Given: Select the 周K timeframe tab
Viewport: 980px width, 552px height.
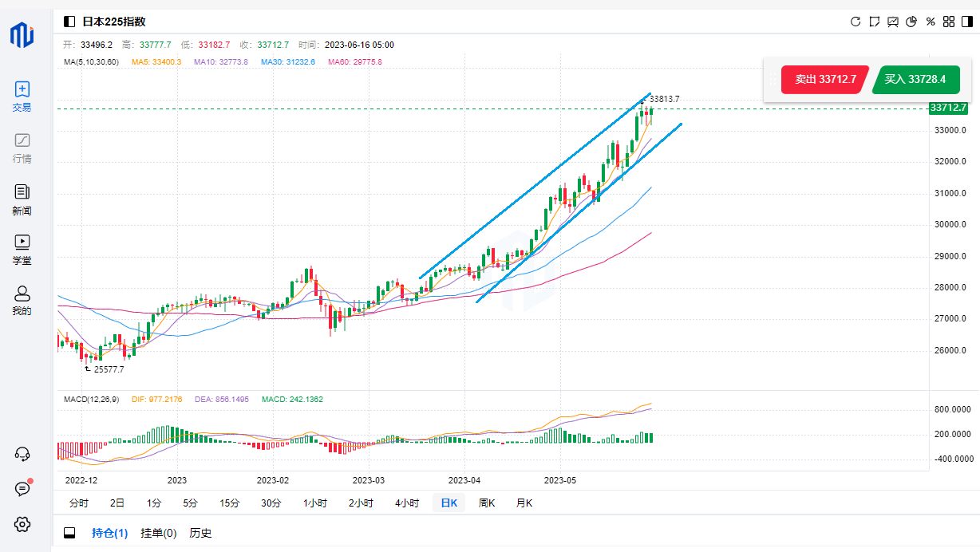Looking at the screenshot, I should (486, 503).
